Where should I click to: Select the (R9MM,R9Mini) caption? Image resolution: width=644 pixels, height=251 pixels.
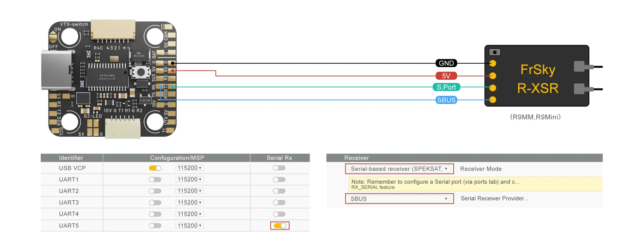[535, 117]
